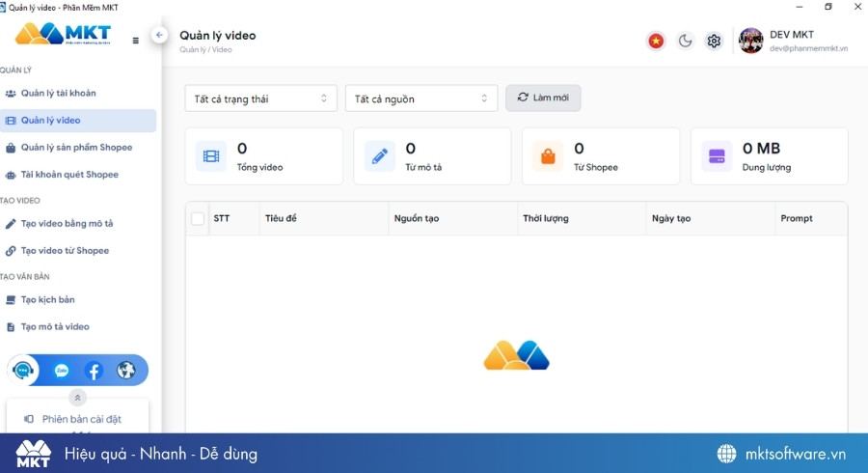Open Tạo mô tả video page
The width and height of the screenshot is (868, 473).
pyautogui.click(x=78, y=327)
